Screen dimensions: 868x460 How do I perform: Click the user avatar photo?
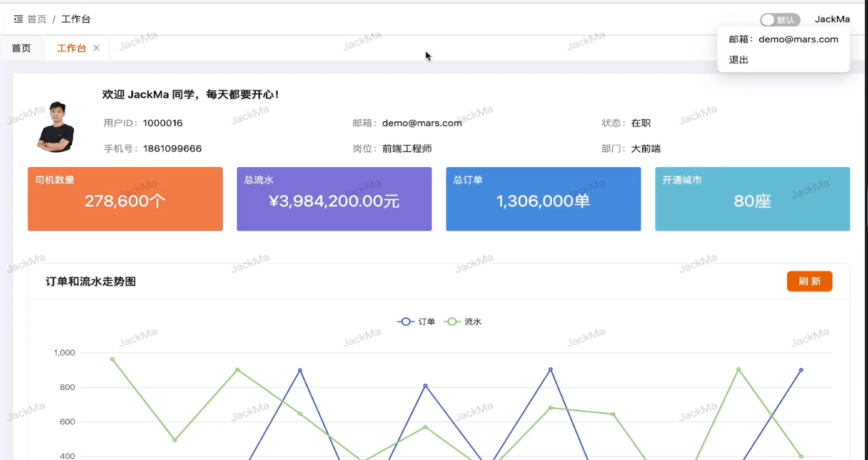point(56,127)
